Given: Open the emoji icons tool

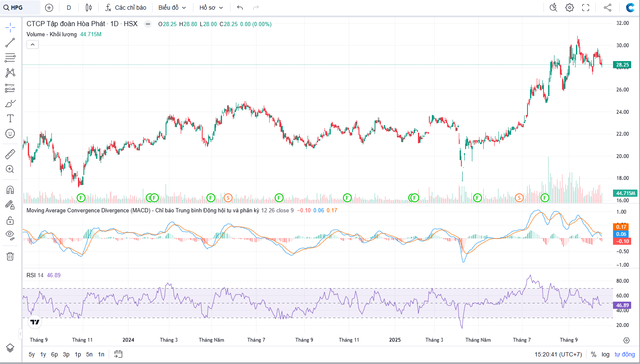Looking at the screenshot, I should coord(10,134).
